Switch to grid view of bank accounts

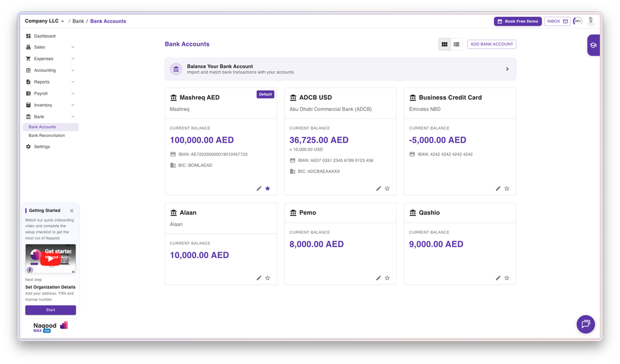click(445, 44)
